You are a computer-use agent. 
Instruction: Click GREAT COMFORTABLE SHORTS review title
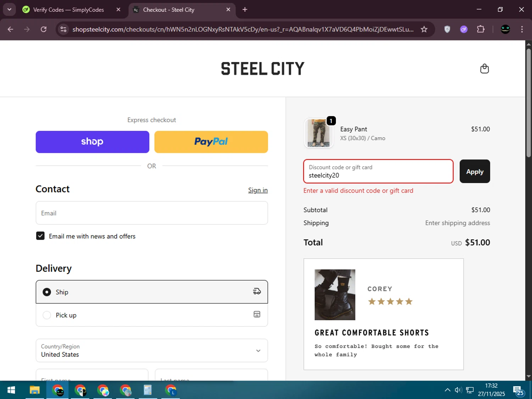pos(372,333)
